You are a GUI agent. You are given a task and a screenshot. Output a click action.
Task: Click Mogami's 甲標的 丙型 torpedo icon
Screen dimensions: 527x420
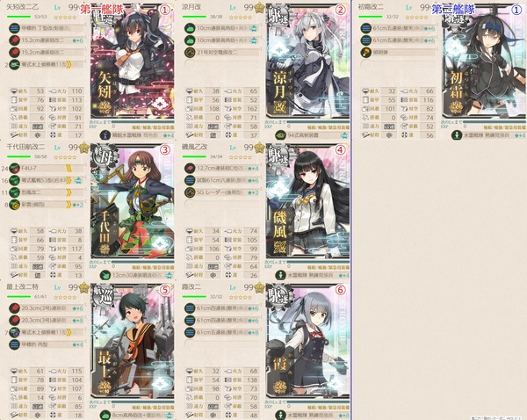coord(14,344)
